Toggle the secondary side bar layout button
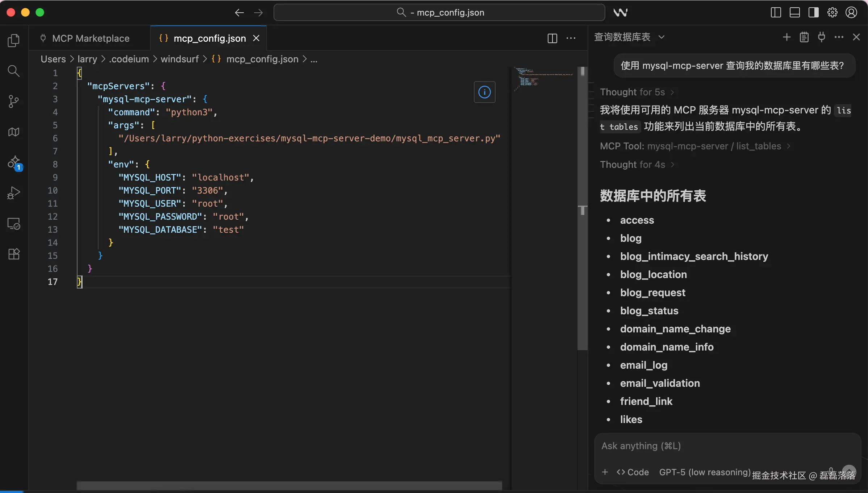The image size is (868, 493). [813, 13]
